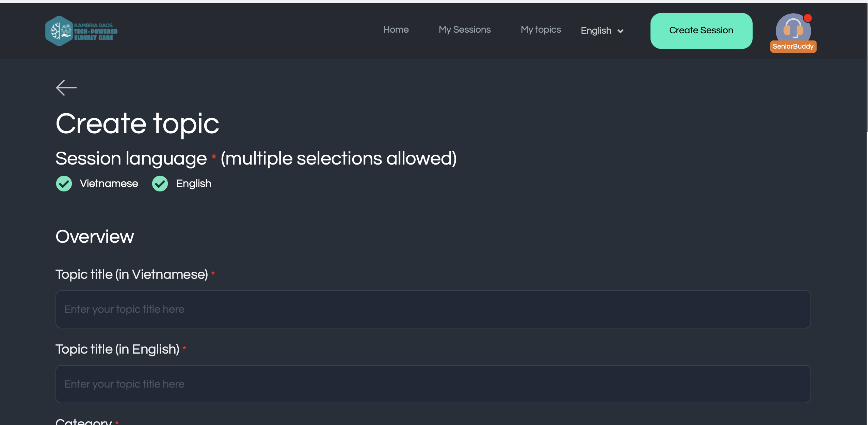Click the page vertical scrollbar
The image size is (868, 425).
tap(867, 68)
